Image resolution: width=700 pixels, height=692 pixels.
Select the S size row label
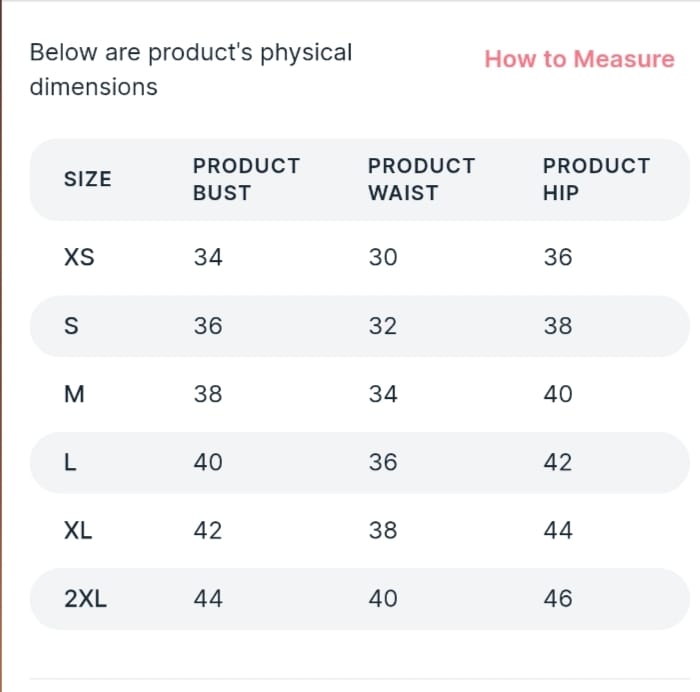click(x=71, y=326)
